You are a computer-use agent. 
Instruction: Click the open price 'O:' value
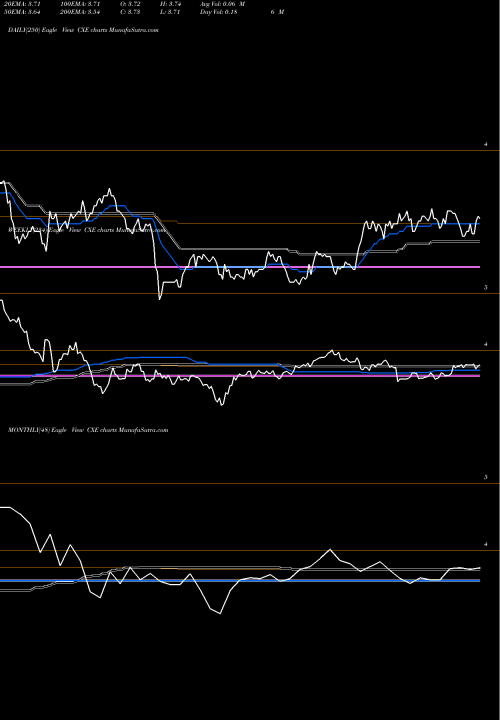click(x=130, y=4)
